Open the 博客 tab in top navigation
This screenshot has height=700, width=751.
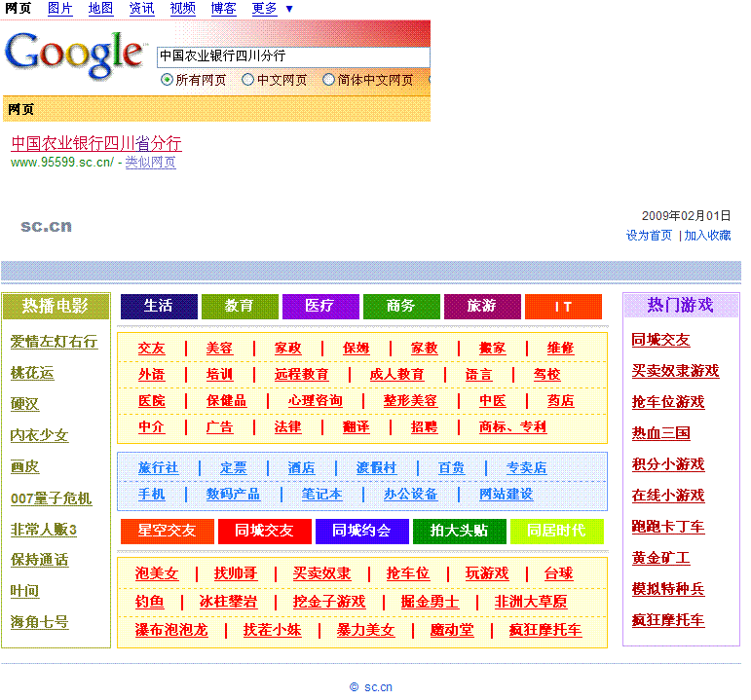pos(223,9)
